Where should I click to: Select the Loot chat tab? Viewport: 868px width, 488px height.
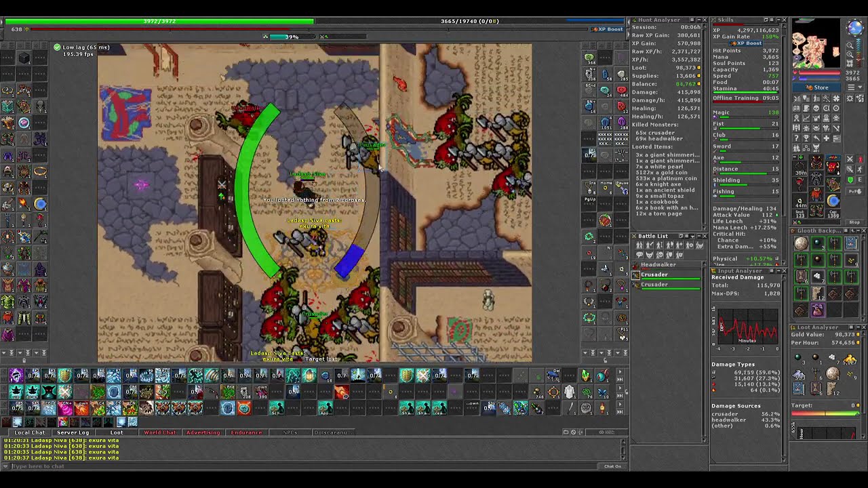pos(117,432)
